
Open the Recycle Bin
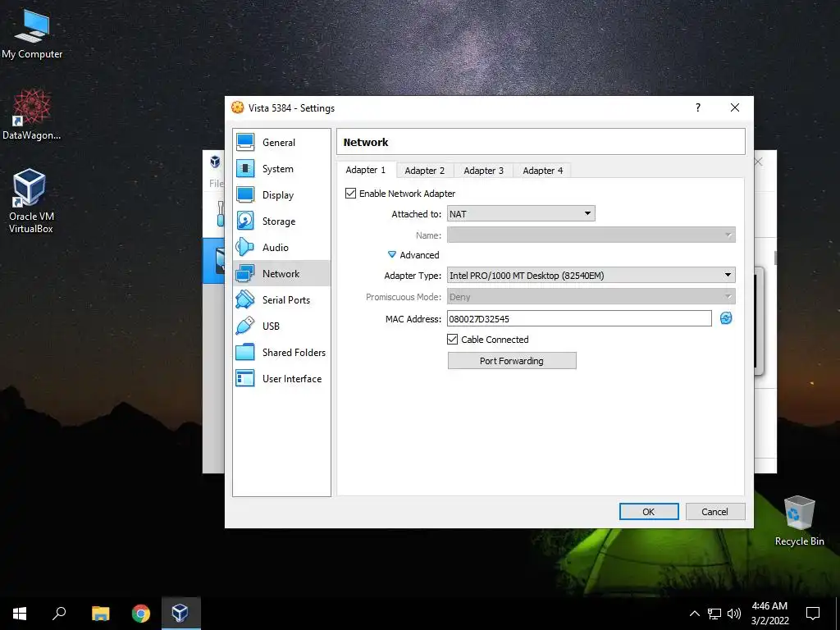coord(799,521)
